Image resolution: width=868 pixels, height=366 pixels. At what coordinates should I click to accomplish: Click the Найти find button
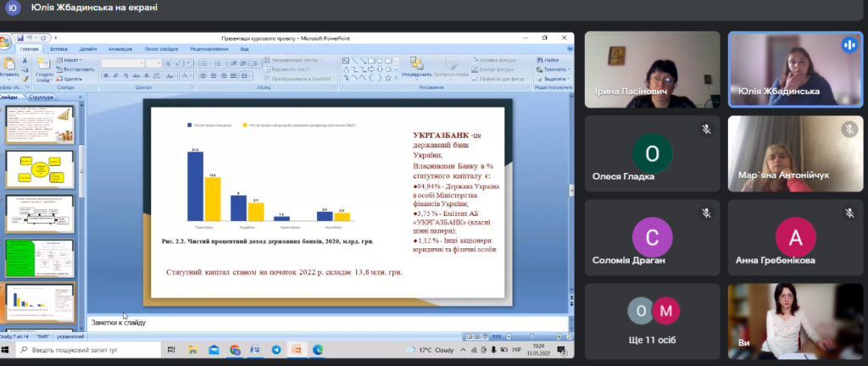click(548, 60)
